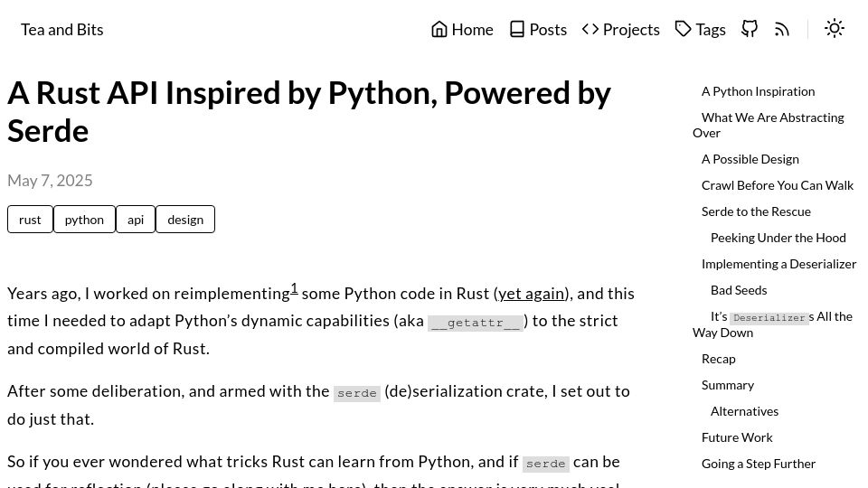This screenshot has height=488, width=868.
Task: Click the Home house icon
Action: 439,29
